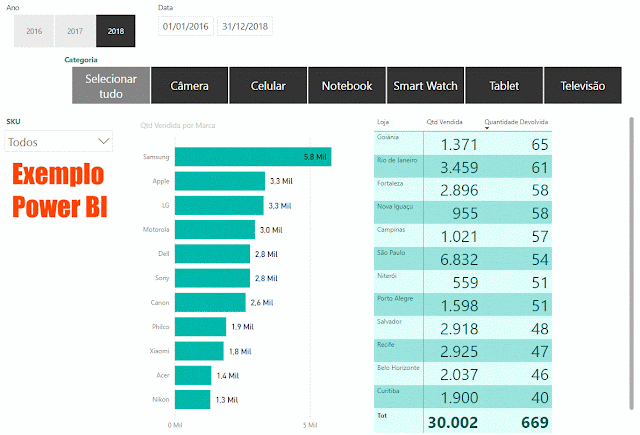This screenshot has width=640, height=435.
Task: Click the table vertical scrollbar
Action: [x=631, y=263]
